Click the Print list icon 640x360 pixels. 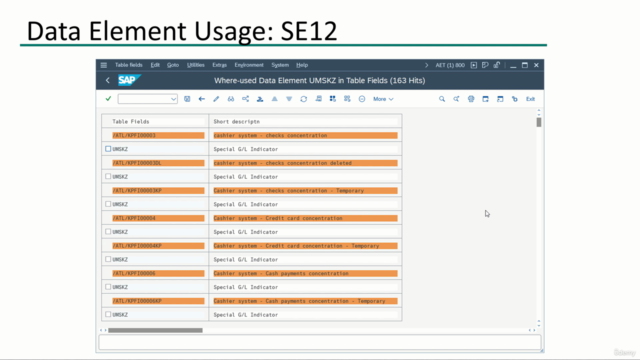[318, 99]
